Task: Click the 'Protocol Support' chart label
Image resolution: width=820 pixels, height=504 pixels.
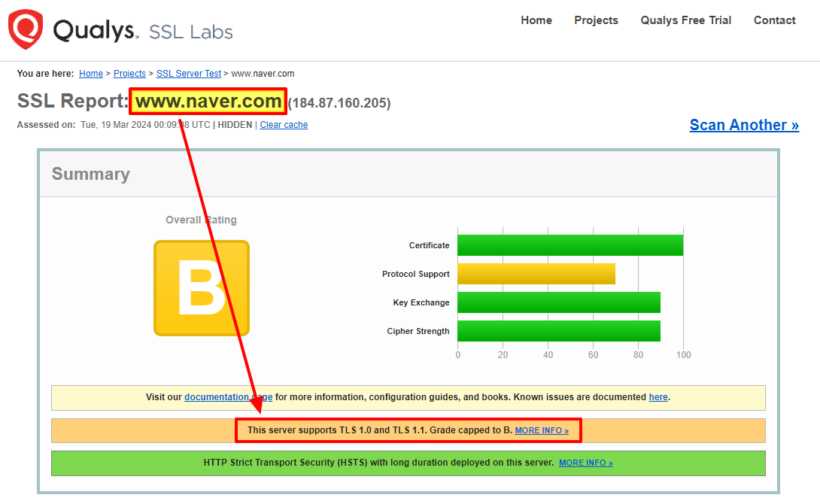Action: click(x=416, y=274)
